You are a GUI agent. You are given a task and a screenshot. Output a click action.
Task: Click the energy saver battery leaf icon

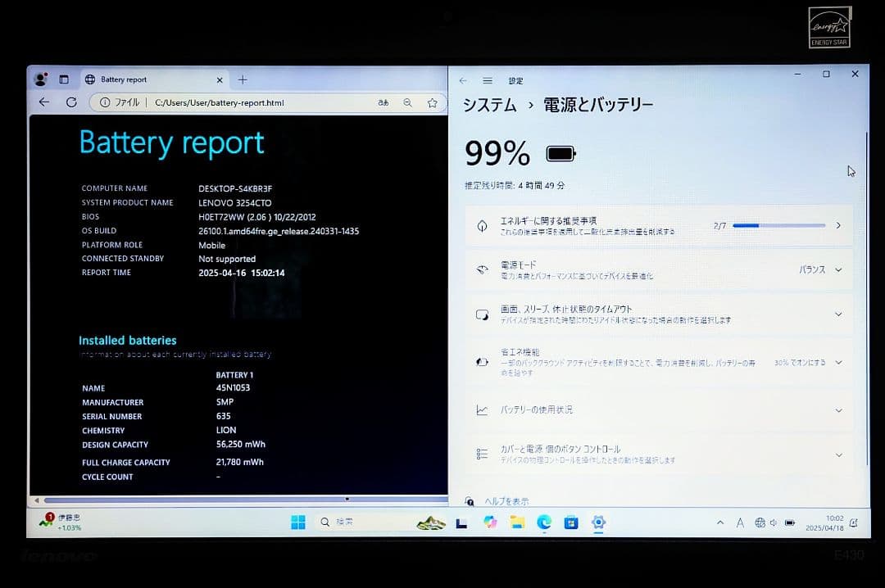pos(482,362)
